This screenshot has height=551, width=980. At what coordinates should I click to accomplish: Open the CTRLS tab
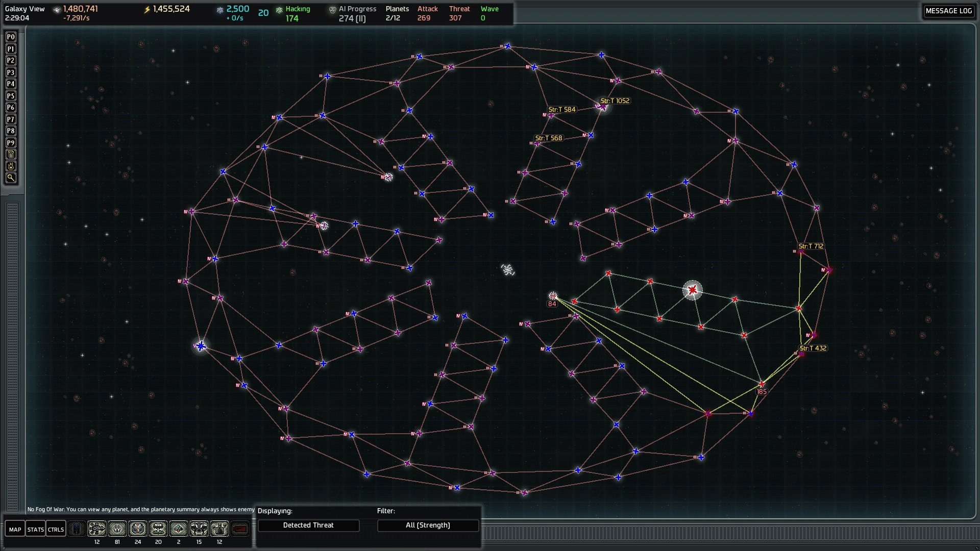[x=56, y=530]
